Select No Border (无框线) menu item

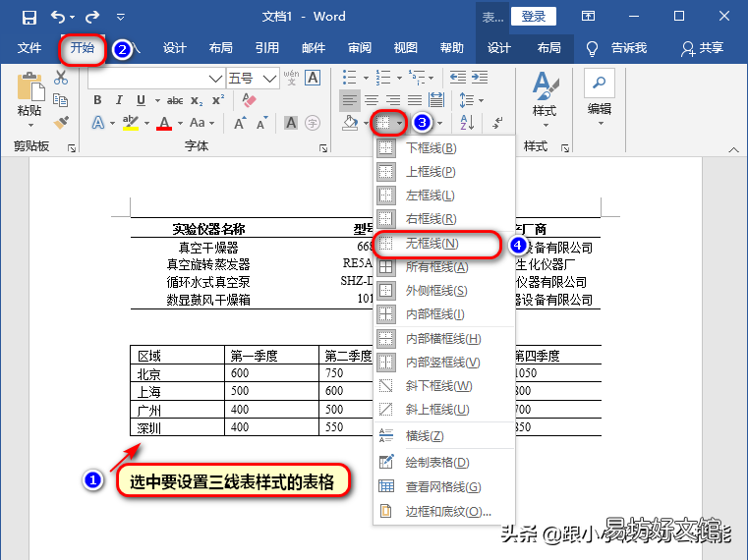(444, 244)
